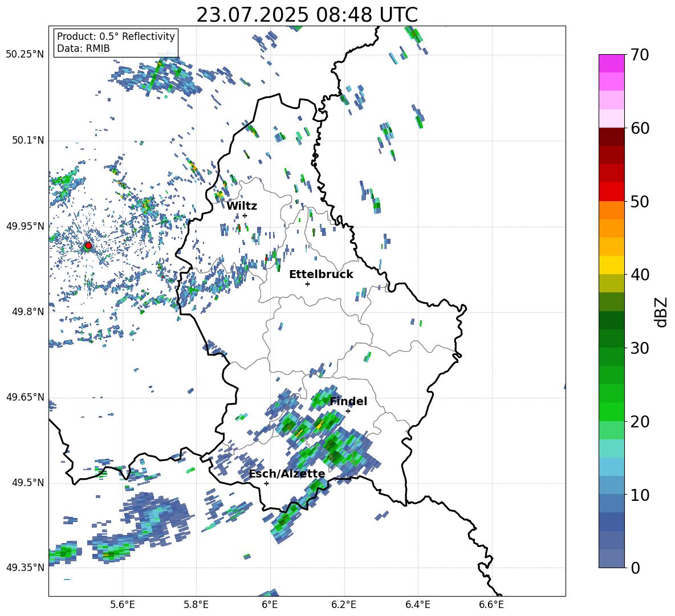Click the yellow colorbar segment near 40

coord(611,265)
